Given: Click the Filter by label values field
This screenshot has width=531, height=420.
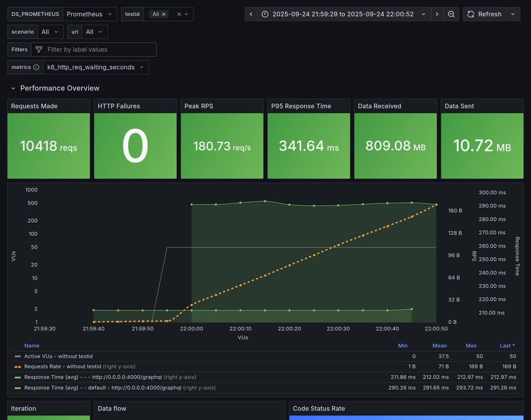Looking at the screenshot, I should pyautogui.click(x=99, y=50).
